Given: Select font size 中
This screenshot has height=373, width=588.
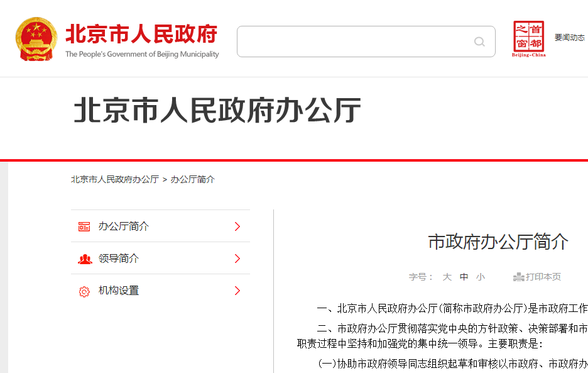Looking at the screenshot, I should [464, 276].
